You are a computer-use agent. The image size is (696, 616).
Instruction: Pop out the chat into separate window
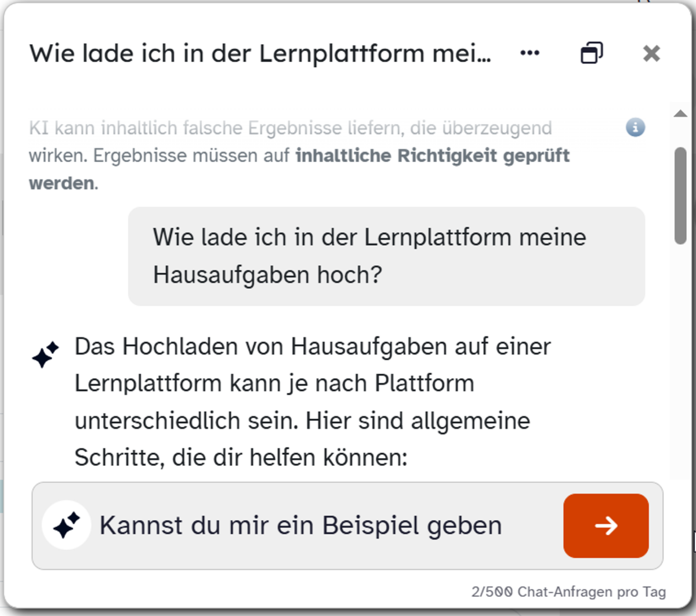click(592, 53)
